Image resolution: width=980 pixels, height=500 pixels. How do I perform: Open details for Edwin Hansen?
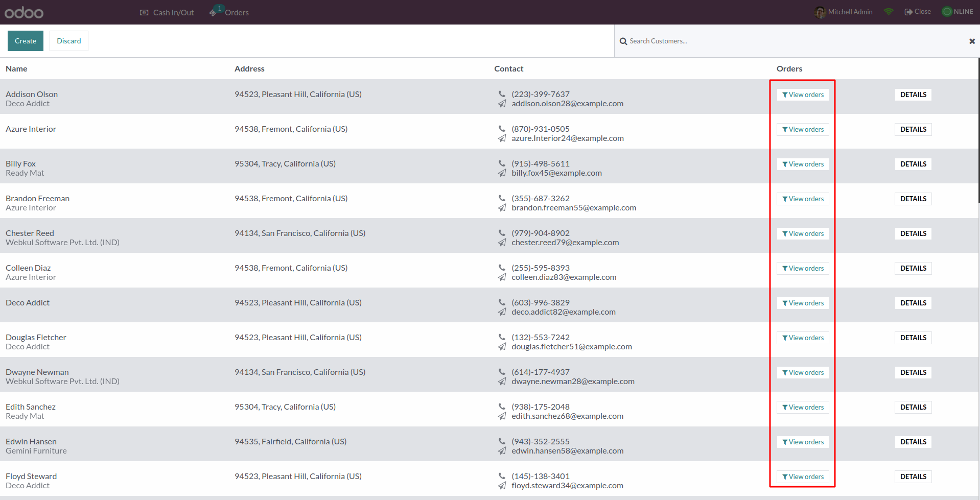pyautogui.click(x=913, y=442)
